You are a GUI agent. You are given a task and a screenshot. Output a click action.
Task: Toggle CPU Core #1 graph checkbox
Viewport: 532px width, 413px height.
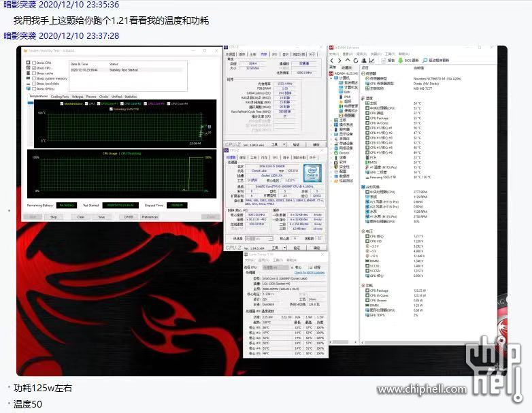[99, 103]
